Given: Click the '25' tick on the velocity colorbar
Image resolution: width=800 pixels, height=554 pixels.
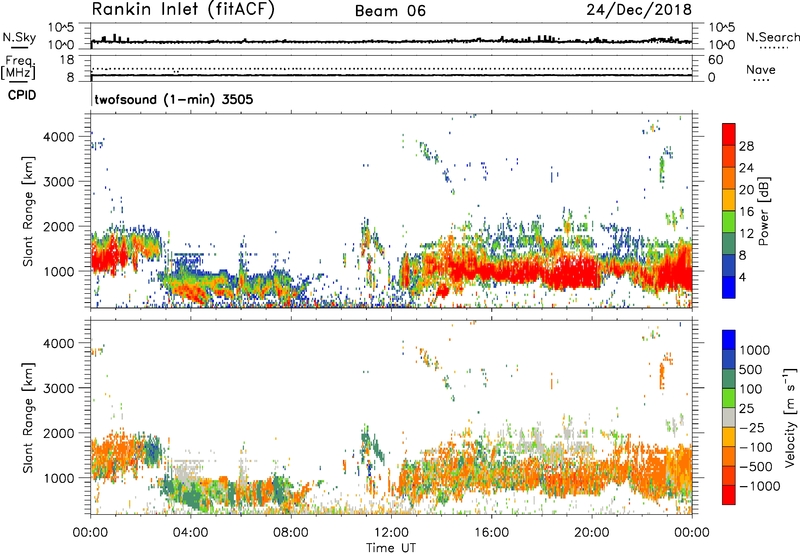Looking at the screenshot, I should tap(747, 408).
